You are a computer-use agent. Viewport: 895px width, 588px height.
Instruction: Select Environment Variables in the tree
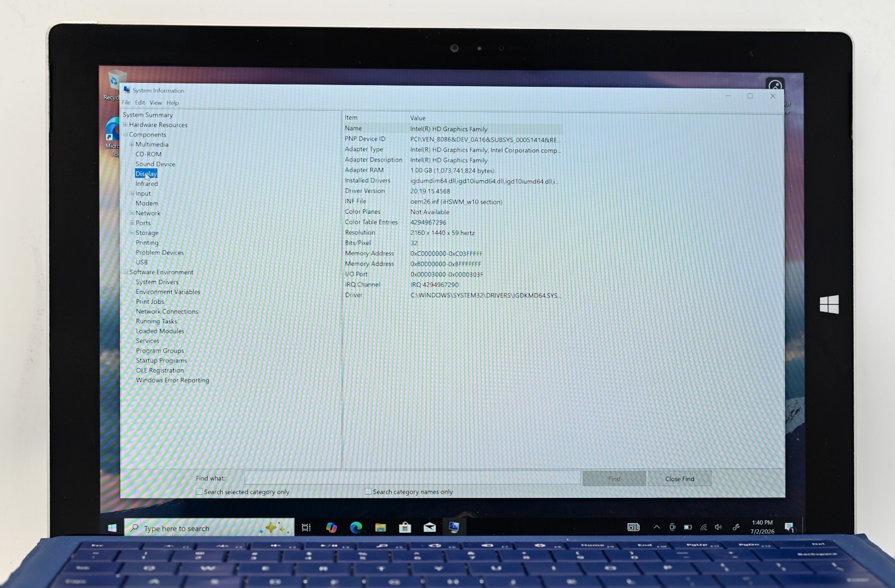[168, 292]
